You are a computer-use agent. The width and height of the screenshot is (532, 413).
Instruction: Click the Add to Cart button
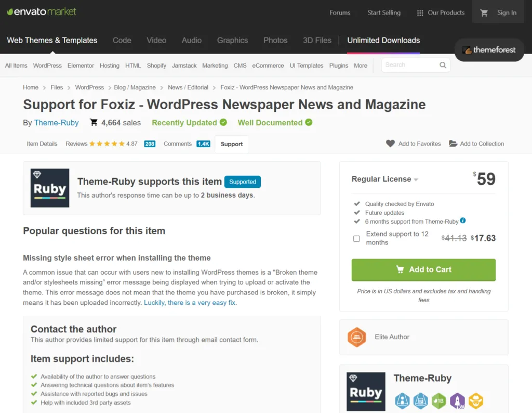tap(423, 269)
